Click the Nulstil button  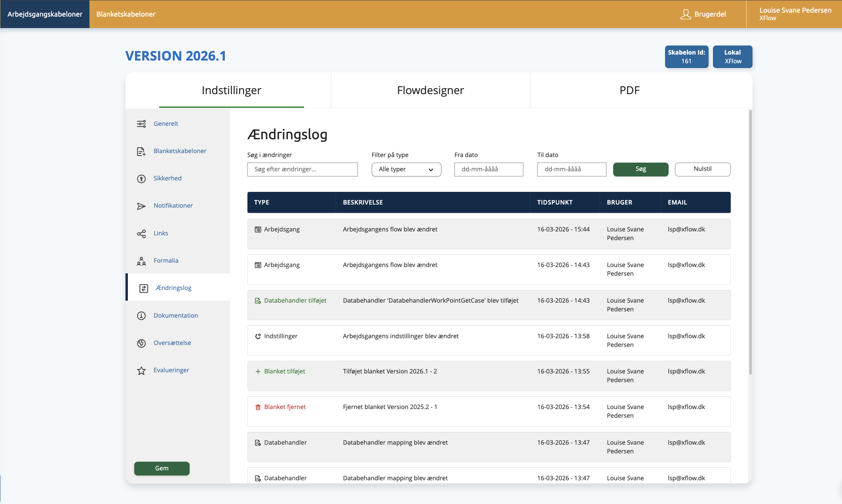[x=702, y=169]
